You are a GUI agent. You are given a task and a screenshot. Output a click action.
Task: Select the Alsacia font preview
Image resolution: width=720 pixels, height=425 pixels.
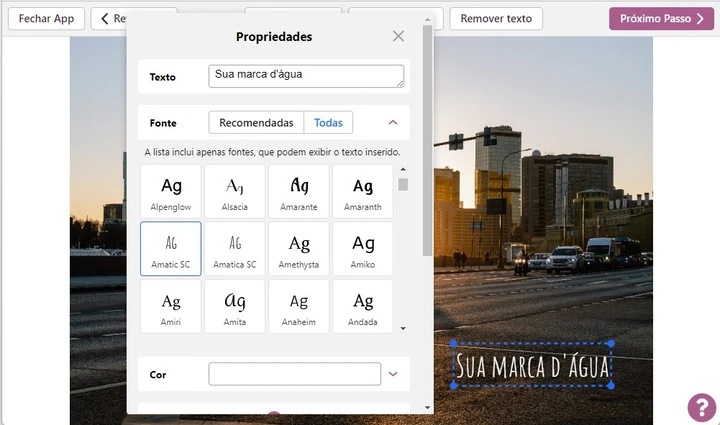pos(235,192)
